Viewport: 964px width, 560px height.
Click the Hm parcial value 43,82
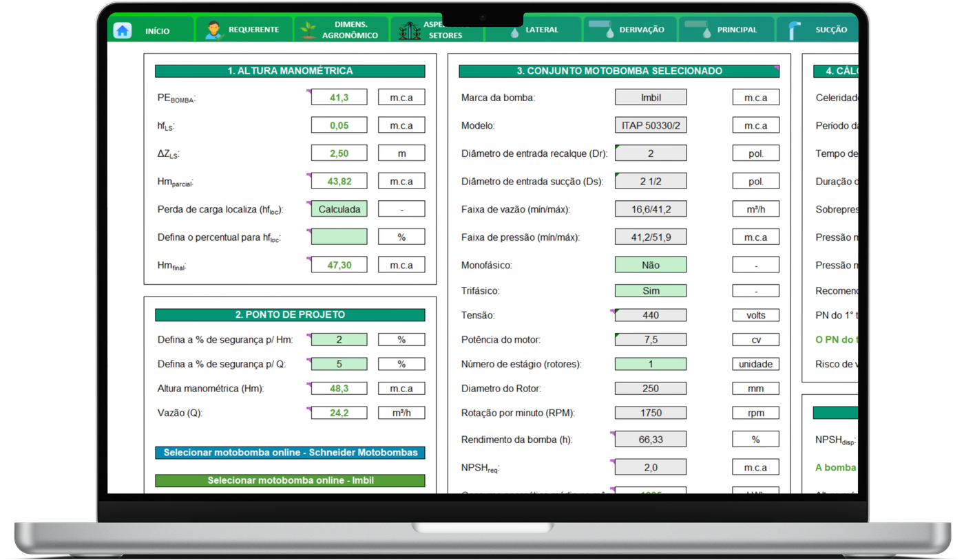click(339, 181)
